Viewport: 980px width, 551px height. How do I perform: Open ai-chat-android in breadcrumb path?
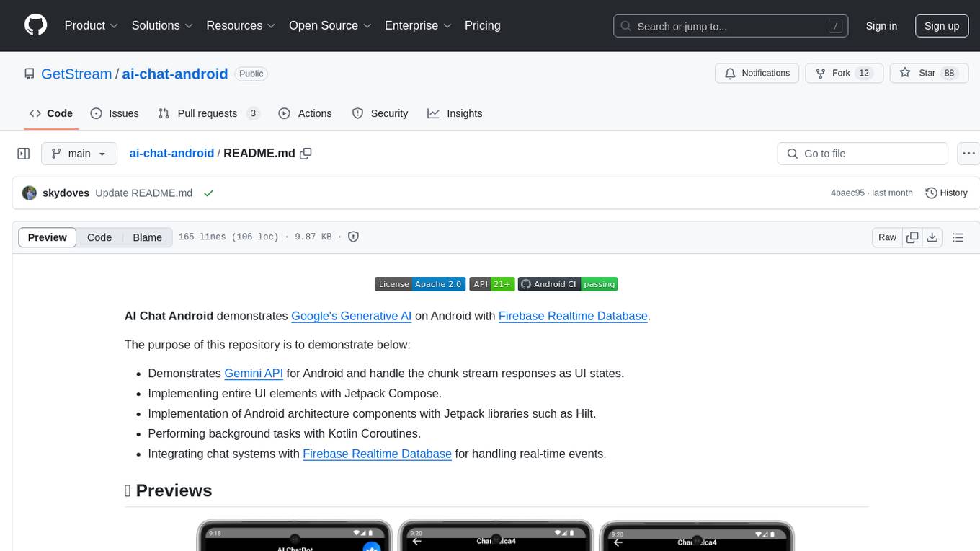click(x=171, y=153)
